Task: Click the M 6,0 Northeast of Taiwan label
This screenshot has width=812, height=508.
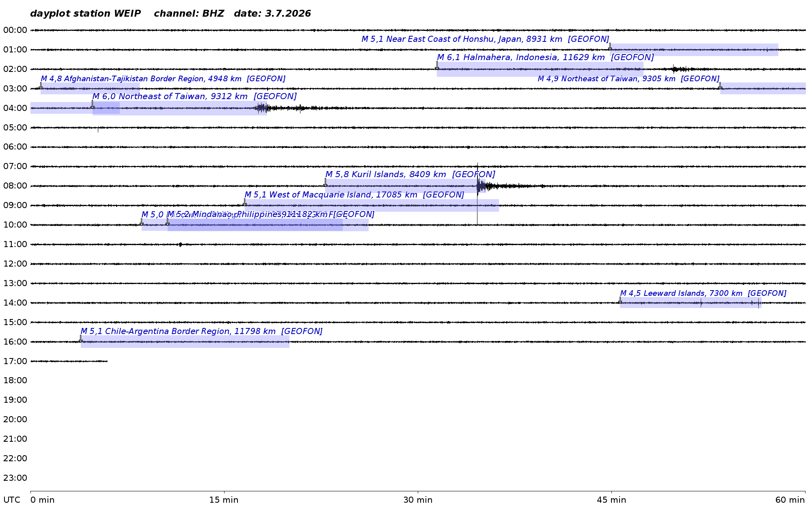Action: point(194,97)
